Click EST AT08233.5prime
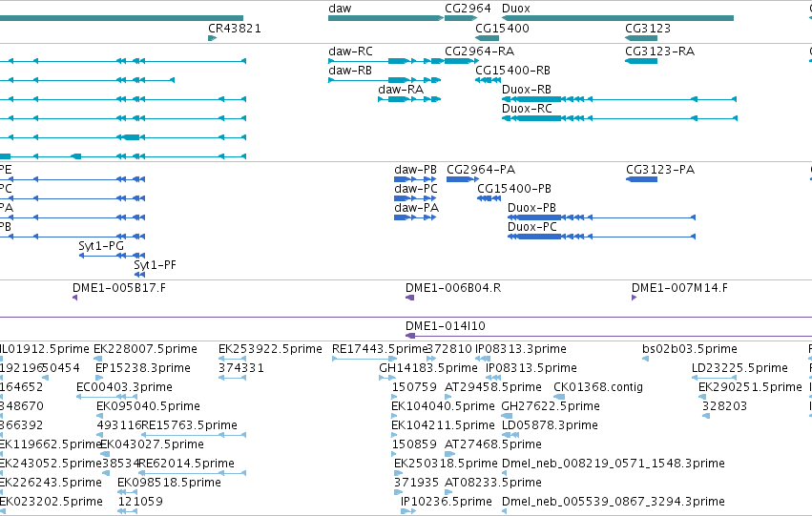Viewport: 812px width, 516px height. (448, 493)
